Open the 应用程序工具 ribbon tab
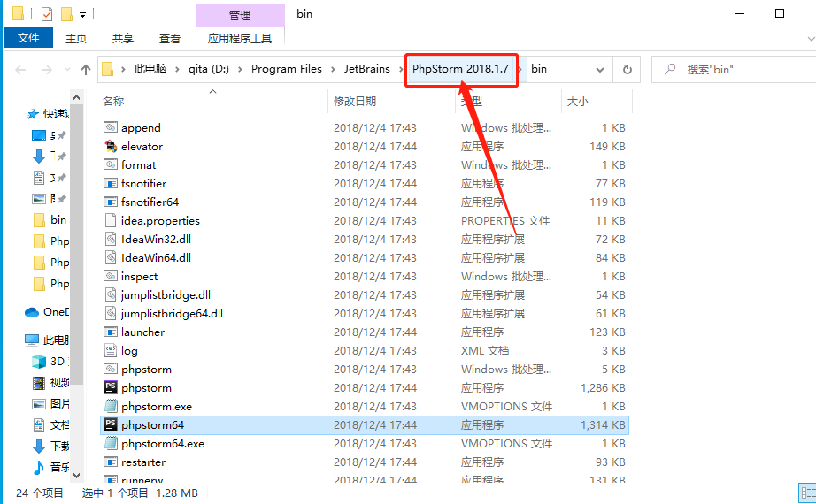 tap(240, 38)
